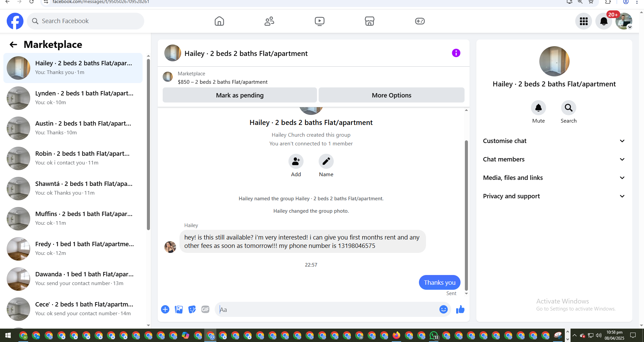This screenshot has height=342, width=644.
Task: Open the notifications bell
Action: tap(604, 21)
